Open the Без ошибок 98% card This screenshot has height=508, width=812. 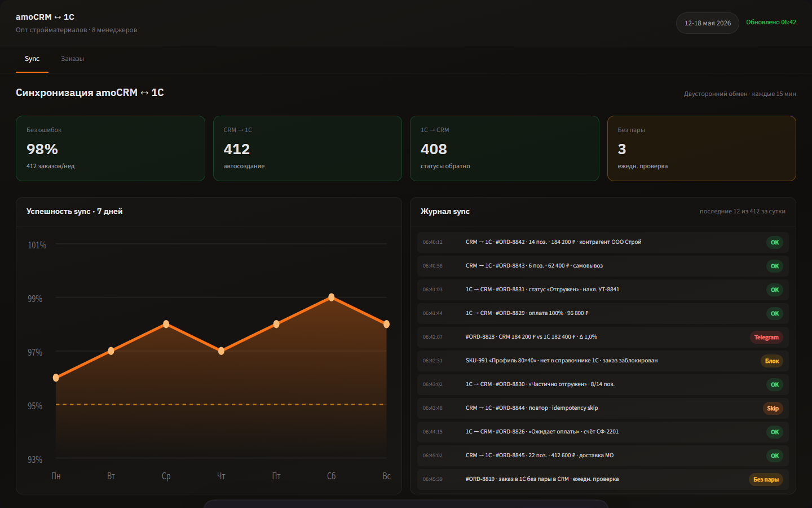[111, 148]
